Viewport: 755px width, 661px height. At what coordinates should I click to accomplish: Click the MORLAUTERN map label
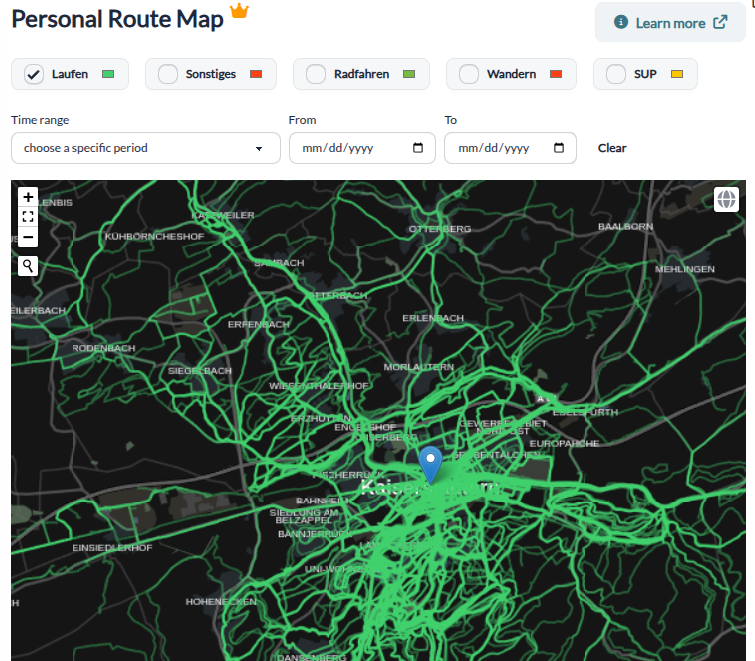(418, 367)
